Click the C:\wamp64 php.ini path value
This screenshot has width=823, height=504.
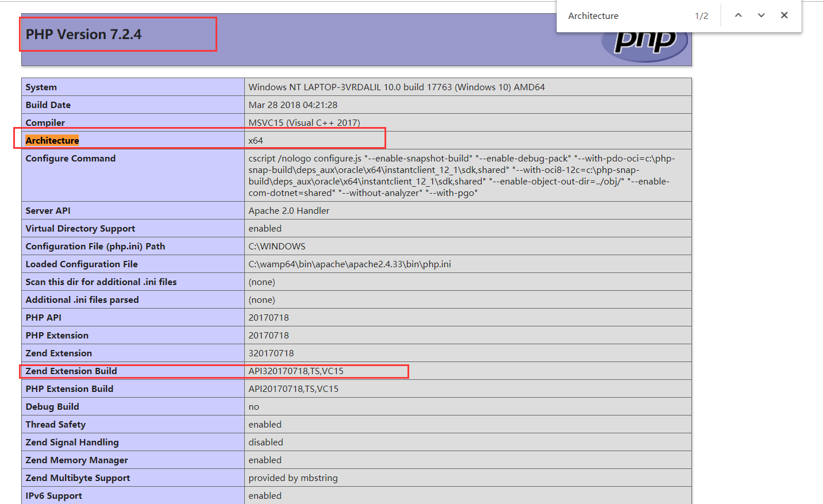click(350, 264)
